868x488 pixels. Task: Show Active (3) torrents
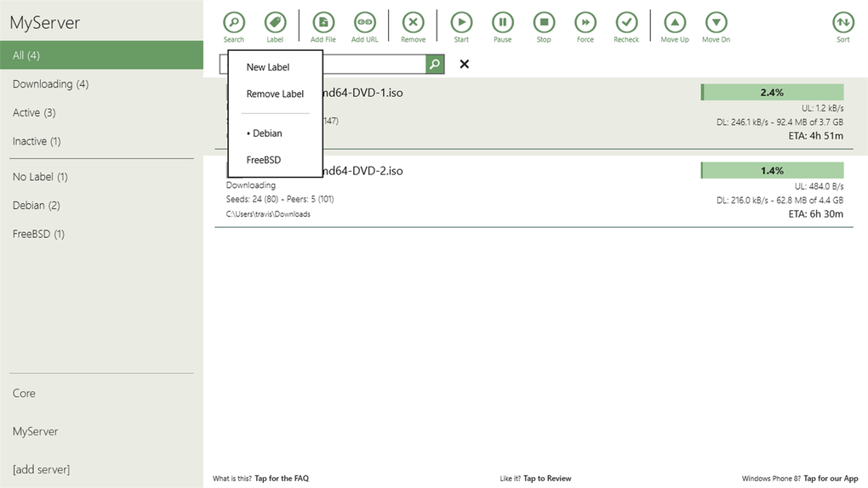tap(34, 113)
